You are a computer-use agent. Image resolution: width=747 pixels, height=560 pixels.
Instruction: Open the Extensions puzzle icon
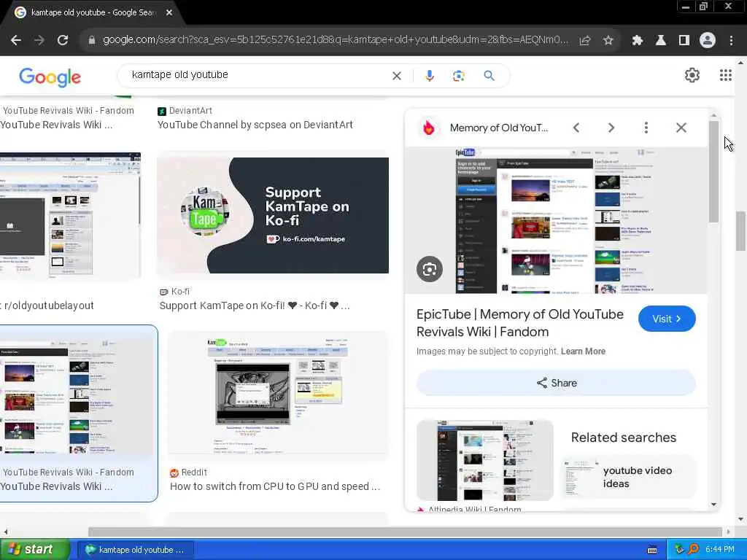(638, 41)
